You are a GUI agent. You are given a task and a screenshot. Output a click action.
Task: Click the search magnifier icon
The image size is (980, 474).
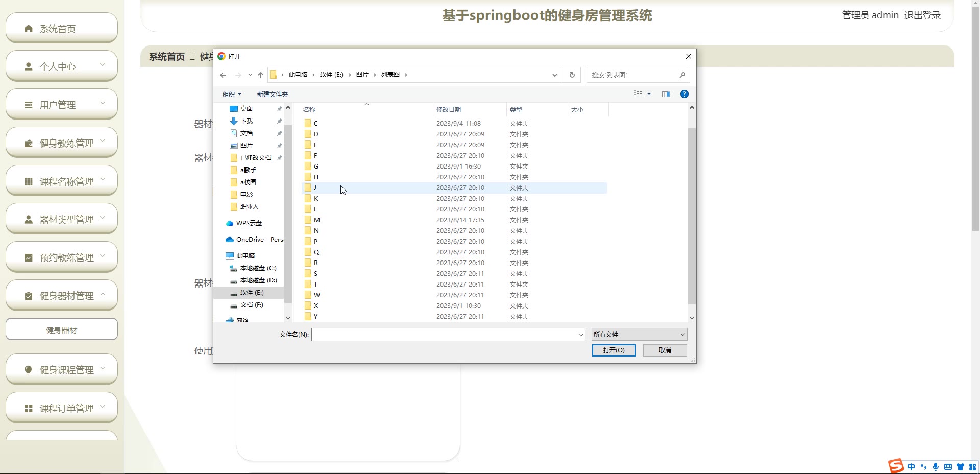682,75
